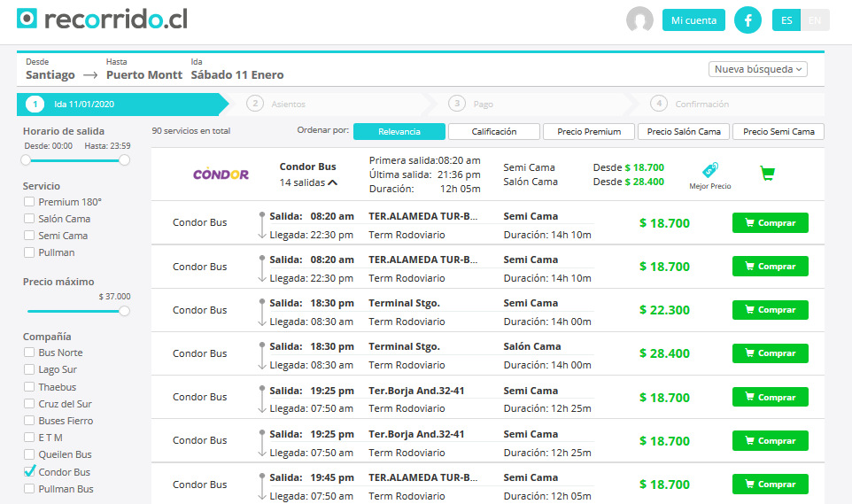Enable the Premium 180° service checkbox

(29, 202)
